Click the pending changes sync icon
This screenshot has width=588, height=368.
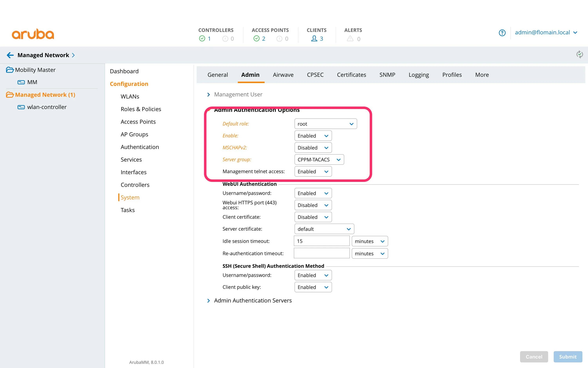(580, 54)
